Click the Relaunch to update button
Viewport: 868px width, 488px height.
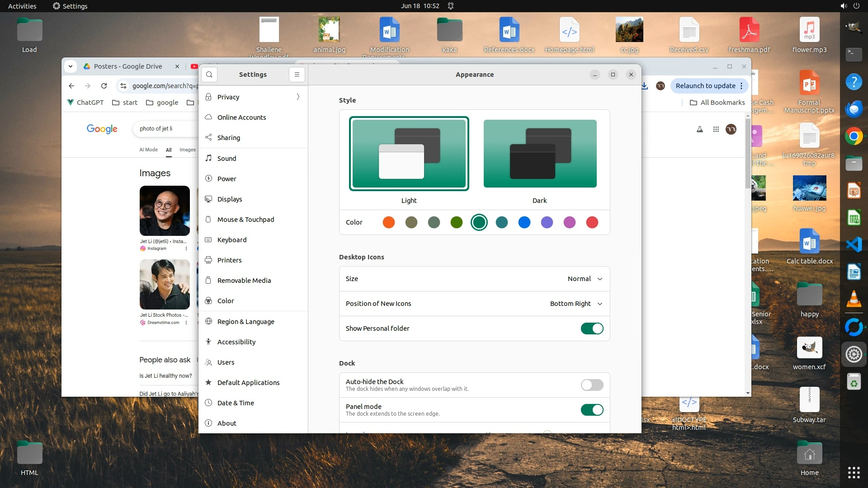click(x=705, y=86)
